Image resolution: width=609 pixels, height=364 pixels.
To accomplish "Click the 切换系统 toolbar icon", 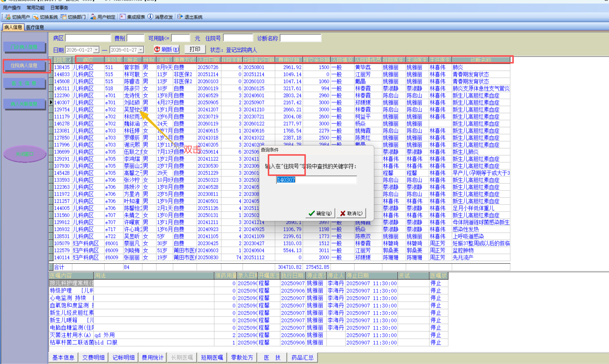I will click(x=36, y=17).
